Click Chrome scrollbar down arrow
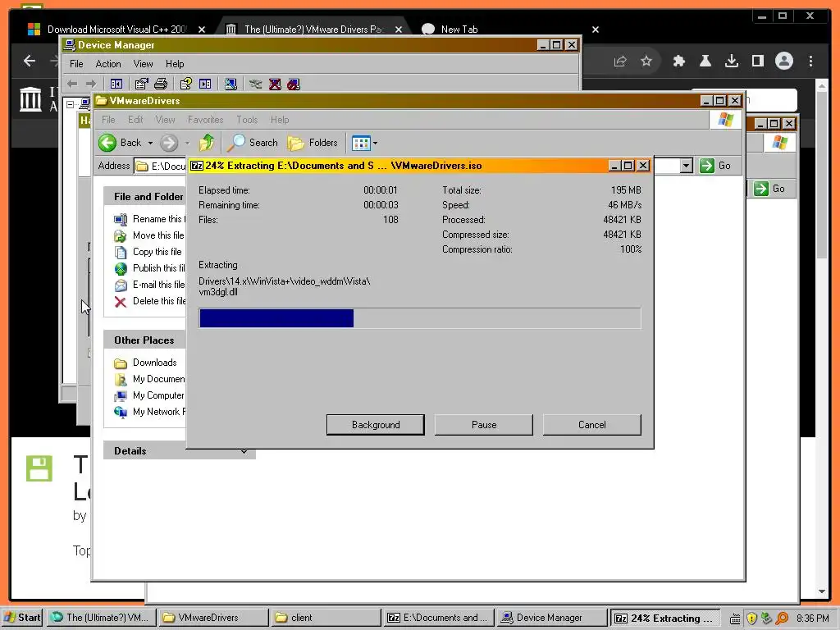Screen dimensions: 840x630 pyautogui.click(x=822, y=591)
